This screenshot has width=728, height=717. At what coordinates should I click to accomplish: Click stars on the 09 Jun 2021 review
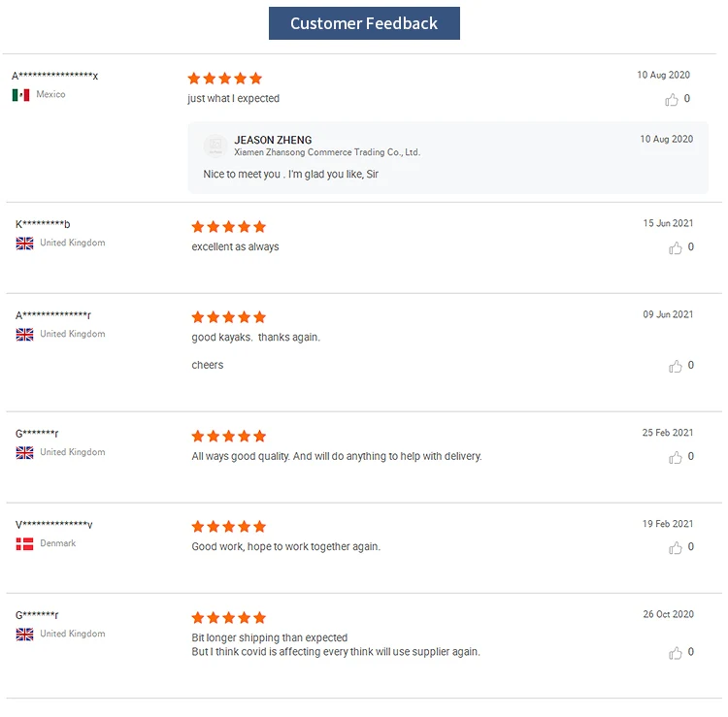228,317
